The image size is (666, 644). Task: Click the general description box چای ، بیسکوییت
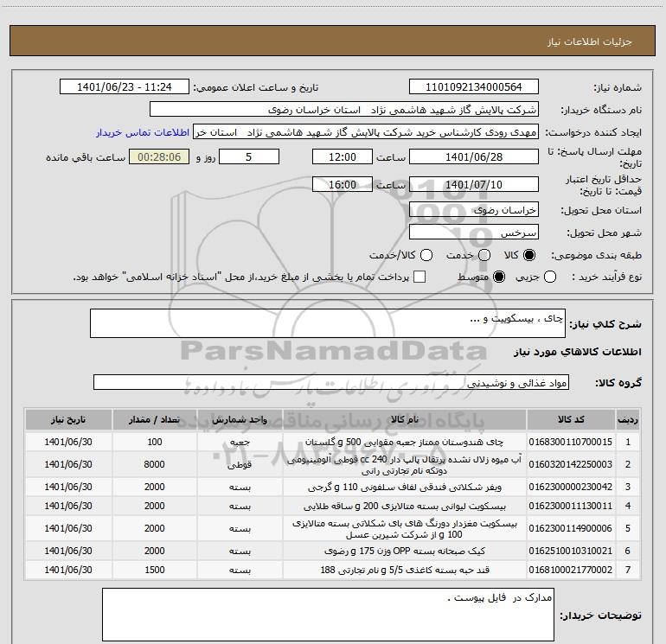pos(328,323)
